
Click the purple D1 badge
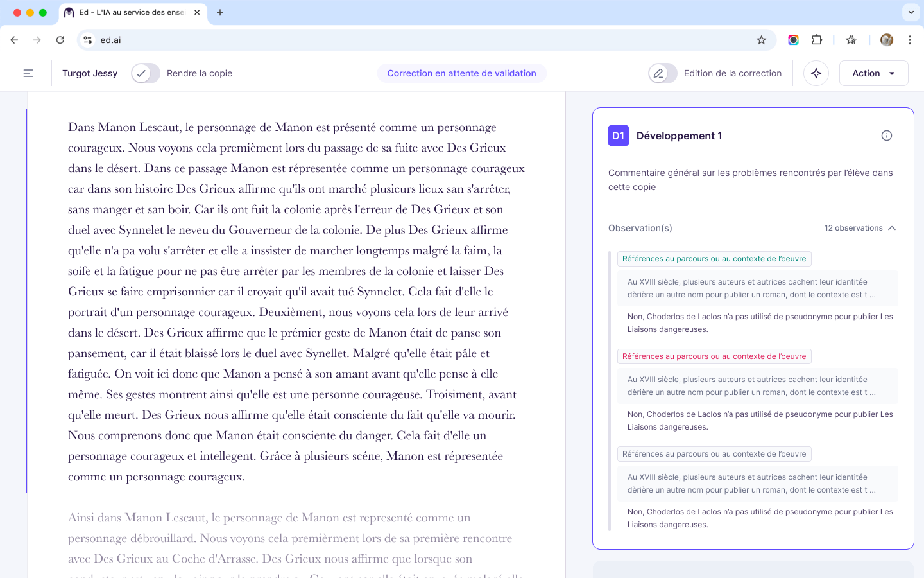(618, 136)
